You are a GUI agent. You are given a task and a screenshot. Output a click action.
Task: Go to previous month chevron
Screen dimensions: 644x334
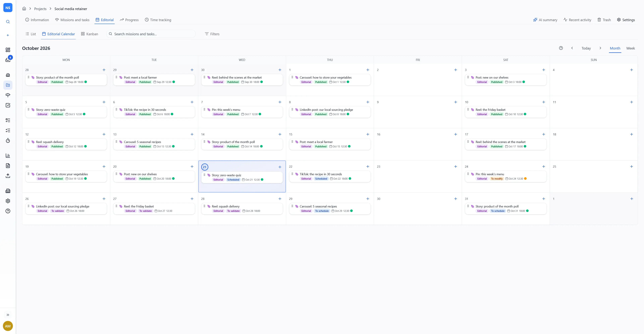click(x=572, y=48)
